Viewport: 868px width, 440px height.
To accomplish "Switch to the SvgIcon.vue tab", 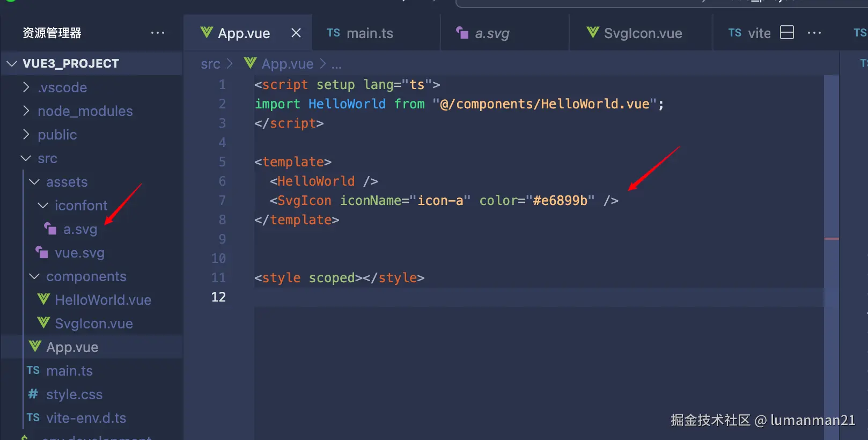I will pos(642,33).
